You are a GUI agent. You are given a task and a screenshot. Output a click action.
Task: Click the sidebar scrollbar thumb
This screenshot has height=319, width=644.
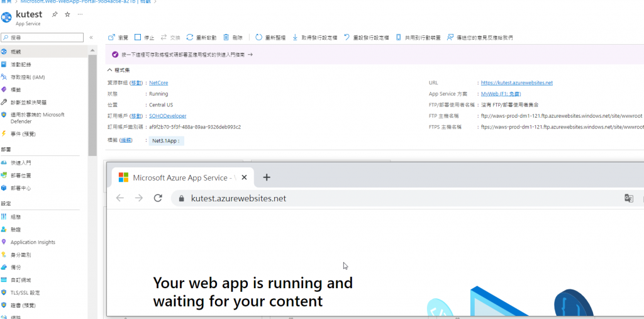[x=92, y=105]
